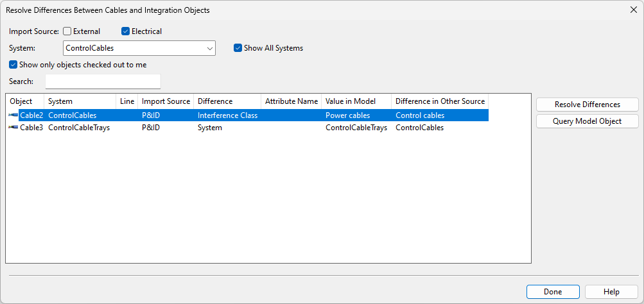
Task: Open Help for this dialog
Action: [611, 292]
